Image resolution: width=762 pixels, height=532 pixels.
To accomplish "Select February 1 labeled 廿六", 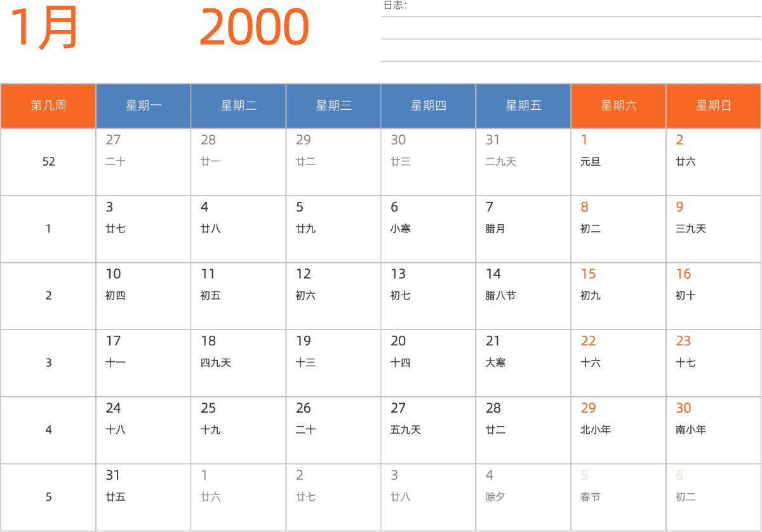I will (238, 497).
